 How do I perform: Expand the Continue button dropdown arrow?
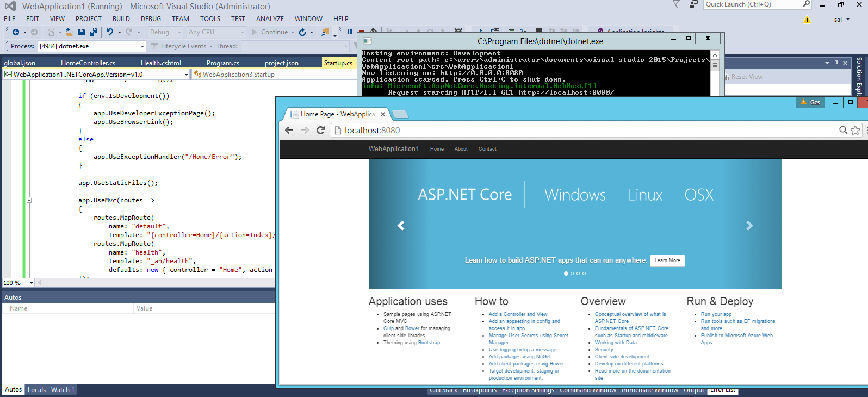pyautogui.click(x=293, y=32)
